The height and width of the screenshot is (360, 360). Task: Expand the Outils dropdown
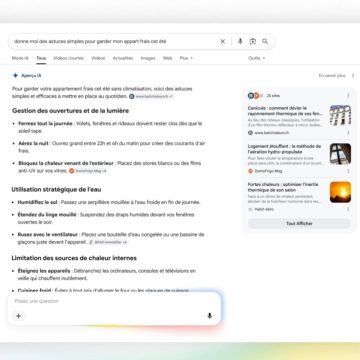coord(257,58)
